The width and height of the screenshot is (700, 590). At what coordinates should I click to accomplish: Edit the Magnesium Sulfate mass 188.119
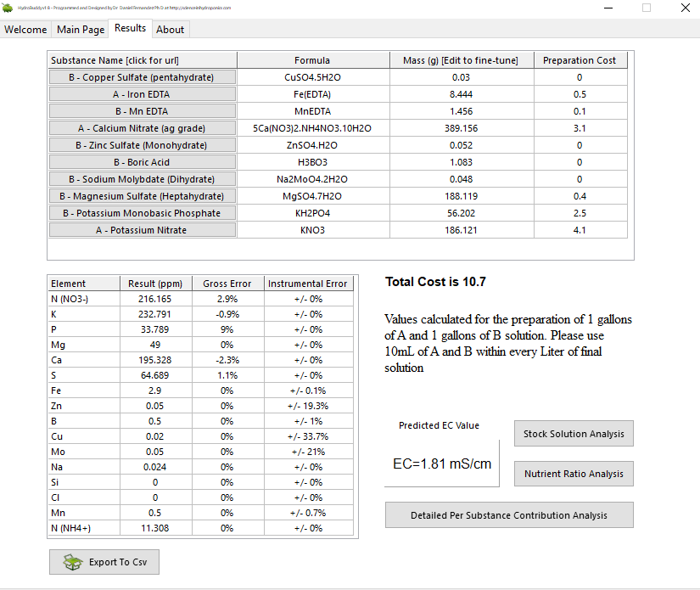pyautogui.click(x=462, y=196)
